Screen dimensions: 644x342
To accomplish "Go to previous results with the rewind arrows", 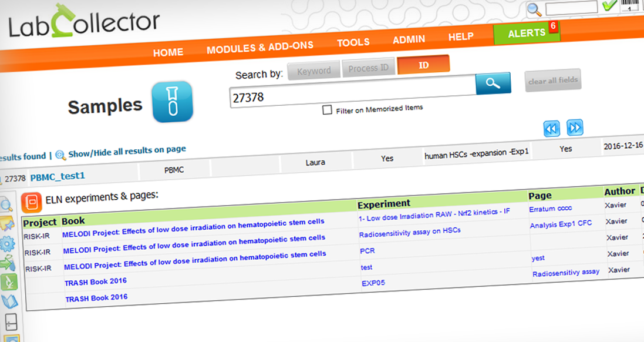I will 551,129.
